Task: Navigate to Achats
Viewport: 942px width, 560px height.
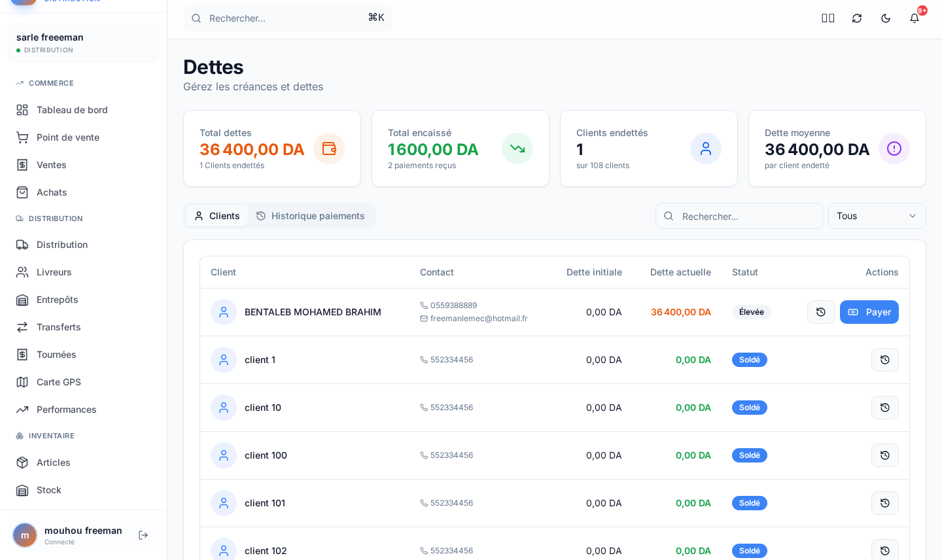Action: [83, 192]
